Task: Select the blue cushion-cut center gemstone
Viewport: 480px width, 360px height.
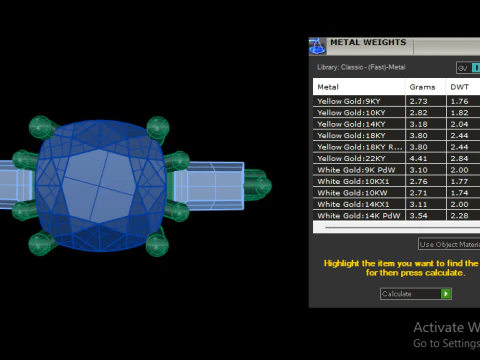Action: (100, 185)
